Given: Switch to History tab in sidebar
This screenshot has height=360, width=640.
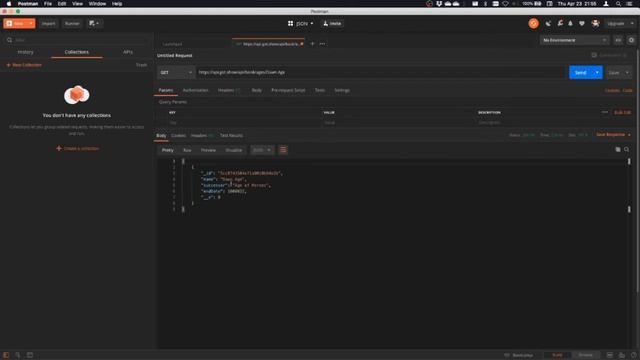Looking at the screenshot, I should (25, 52).
